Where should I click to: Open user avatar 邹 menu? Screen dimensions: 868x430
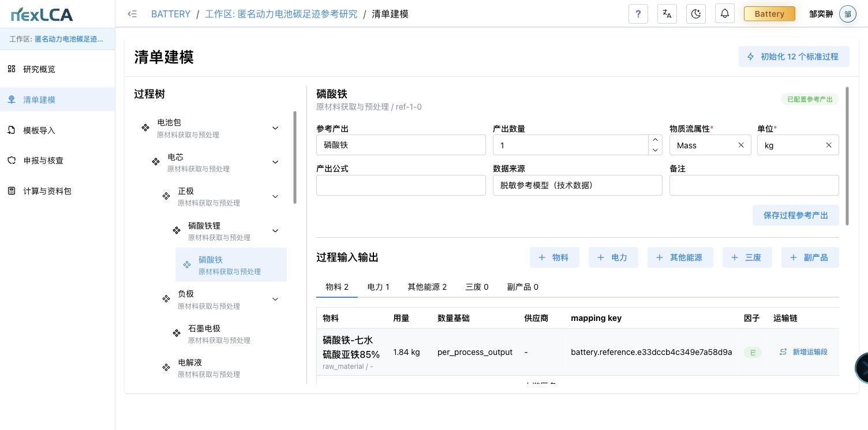point(848,14)
